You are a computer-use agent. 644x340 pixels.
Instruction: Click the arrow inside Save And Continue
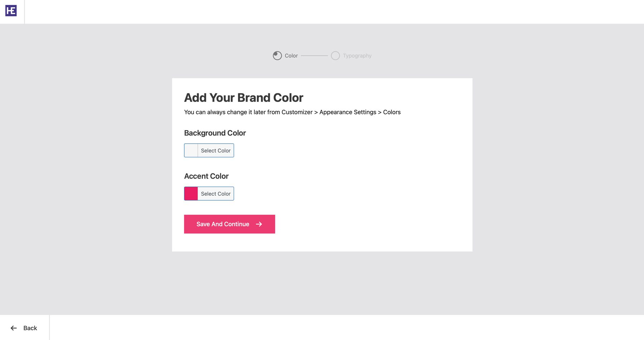[x=259, y=224]
